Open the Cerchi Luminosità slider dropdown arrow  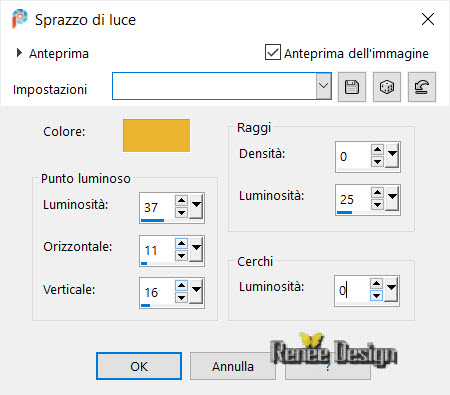391,289
